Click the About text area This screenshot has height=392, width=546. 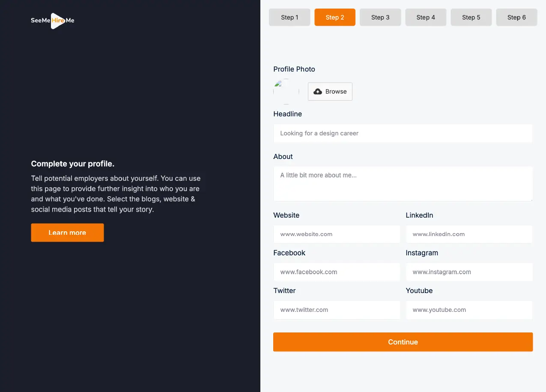point(403,183)
